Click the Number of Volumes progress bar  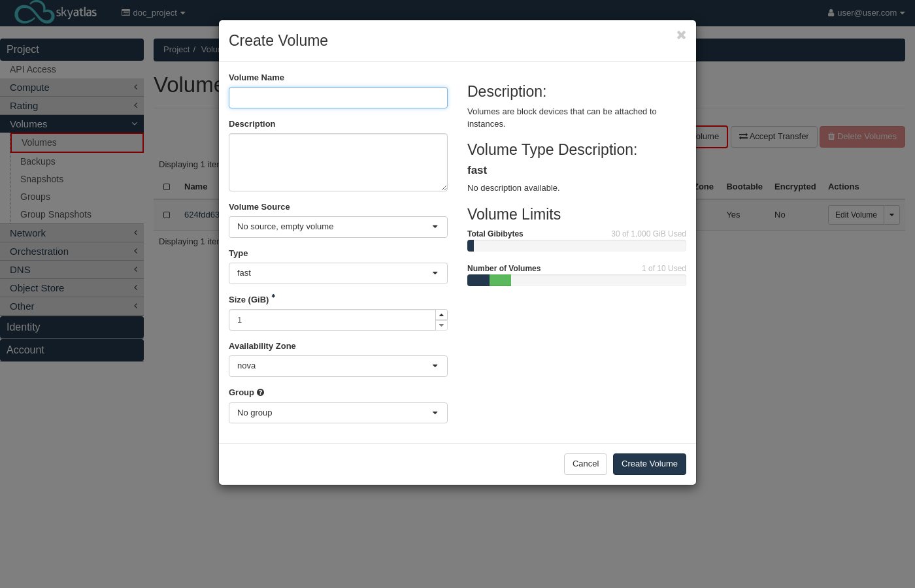coord(576,280)
